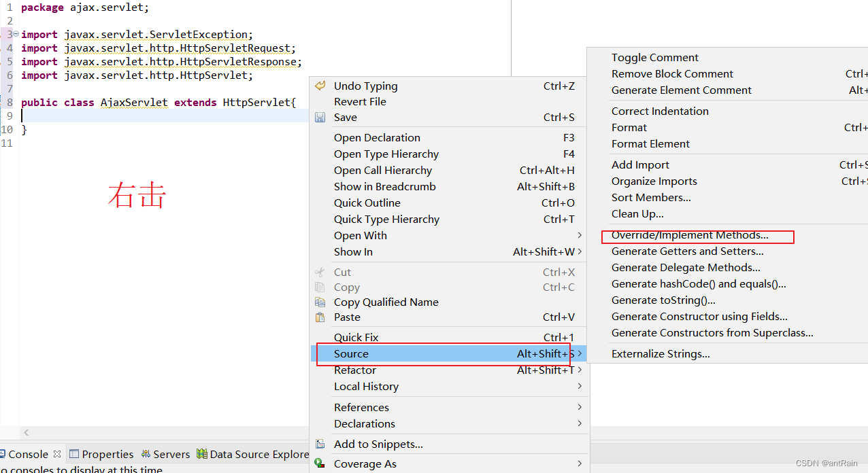The height and width of the screenshot is (473, 868).
Task: Click the Copy Qualified Name icon
Action: tap(320, 302)
